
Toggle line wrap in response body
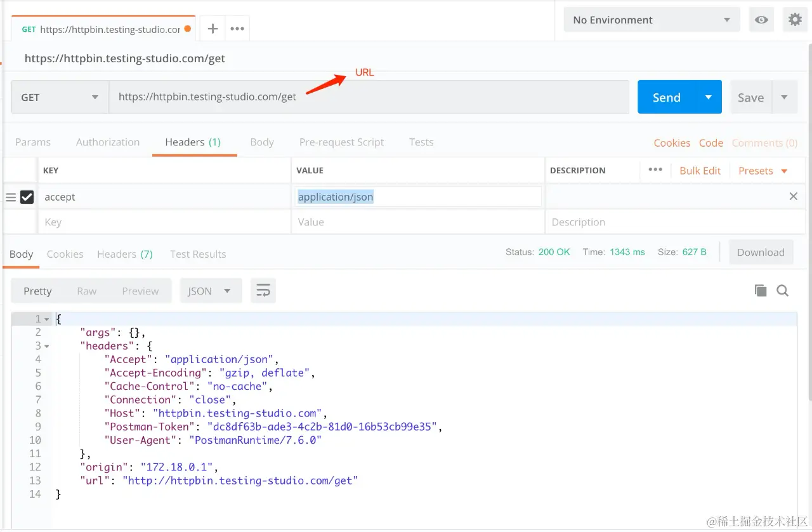tap(263, 291)
